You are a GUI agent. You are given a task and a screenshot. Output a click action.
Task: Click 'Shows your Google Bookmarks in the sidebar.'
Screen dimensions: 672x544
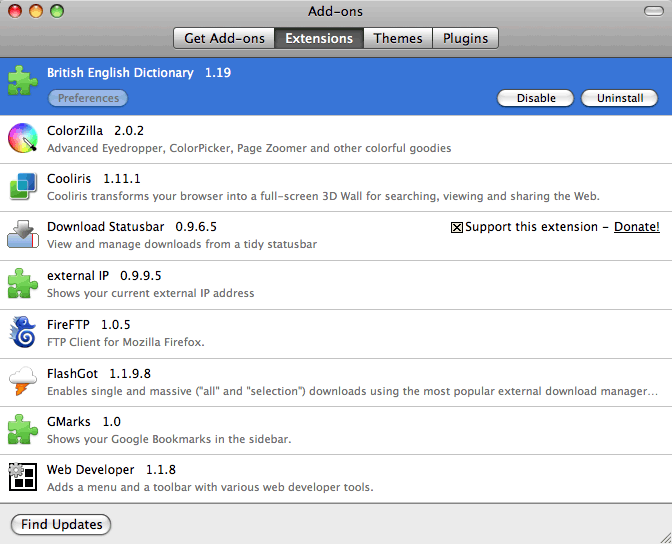[169, 439]
